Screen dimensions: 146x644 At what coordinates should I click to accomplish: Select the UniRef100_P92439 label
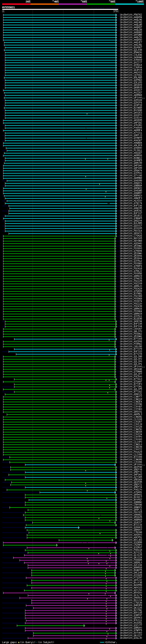pos(131,306)
